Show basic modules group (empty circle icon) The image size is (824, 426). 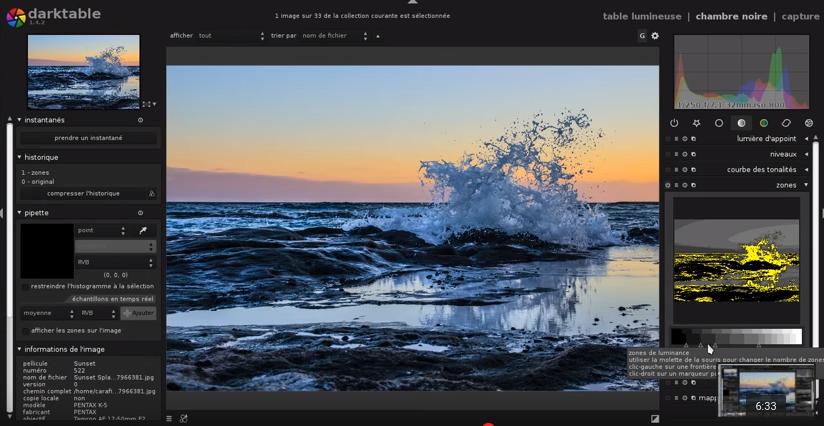coord(719,123)
